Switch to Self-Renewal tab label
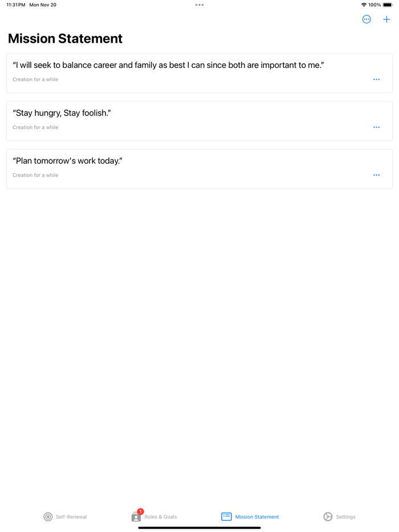Viewport: 399px width, 532px height. tap(71, 517)
